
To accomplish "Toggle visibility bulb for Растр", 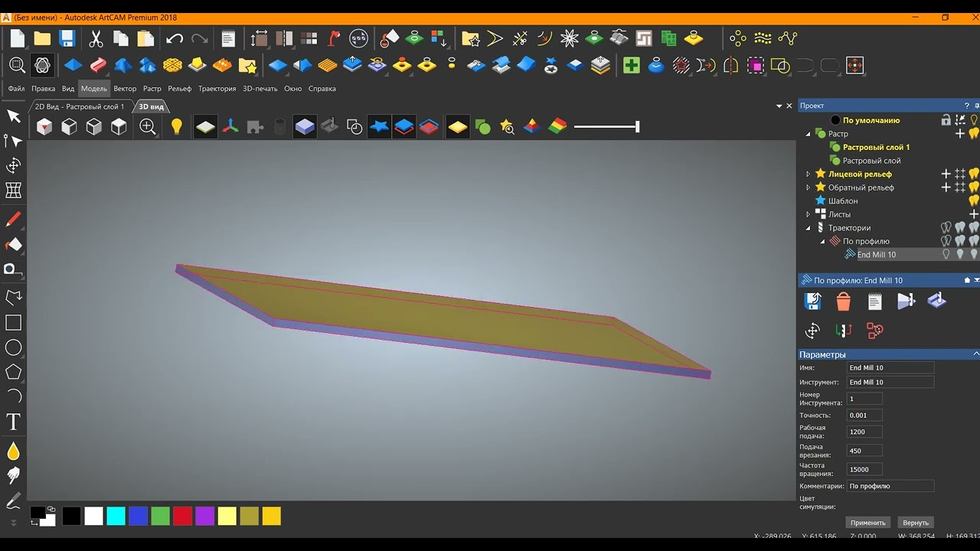I will point(974,134).
